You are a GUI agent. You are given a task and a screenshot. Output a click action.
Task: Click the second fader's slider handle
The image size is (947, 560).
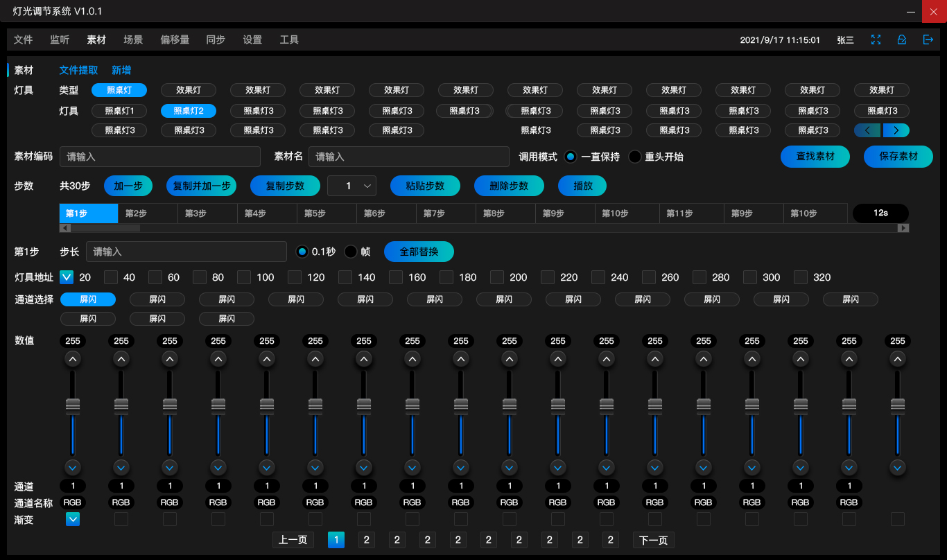pos(121,406)
